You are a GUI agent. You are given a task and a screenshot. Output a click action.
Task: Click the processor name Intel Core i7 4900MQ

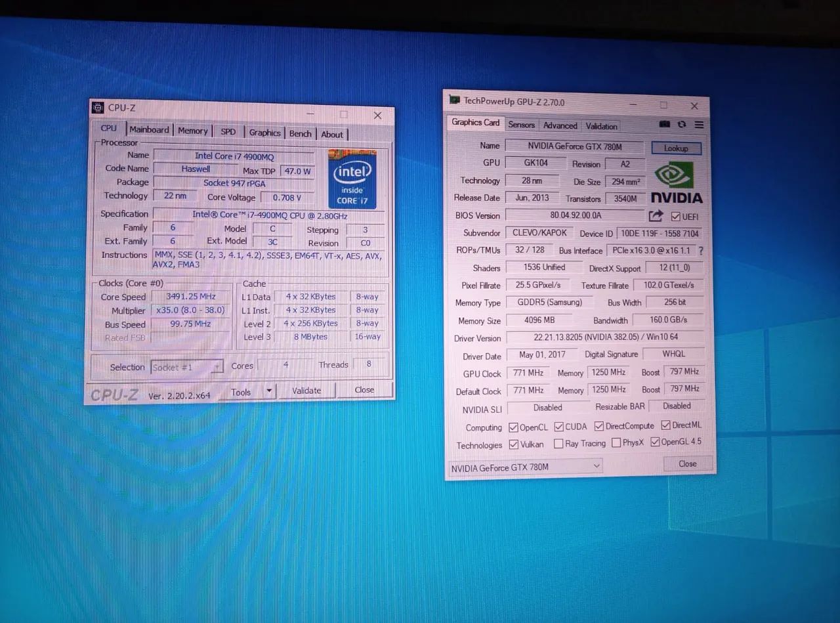pyautogui.click(x=234, y=156)
